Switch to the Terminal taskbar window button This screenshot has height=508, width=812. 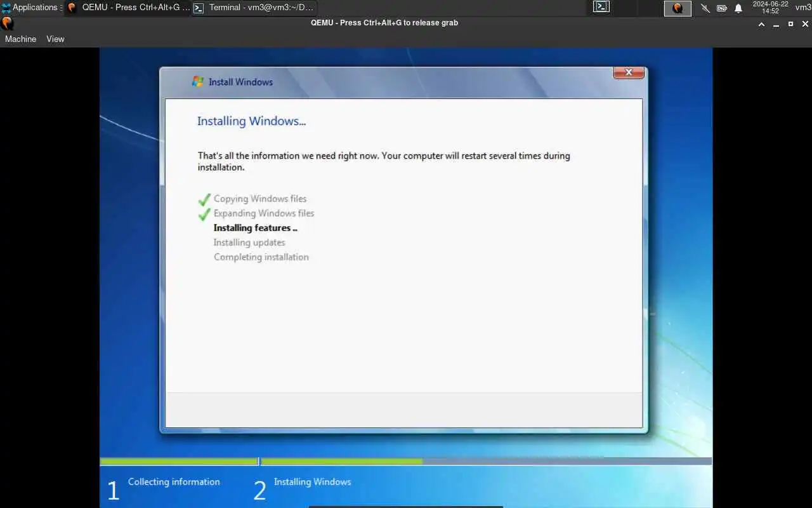[254, 8]
